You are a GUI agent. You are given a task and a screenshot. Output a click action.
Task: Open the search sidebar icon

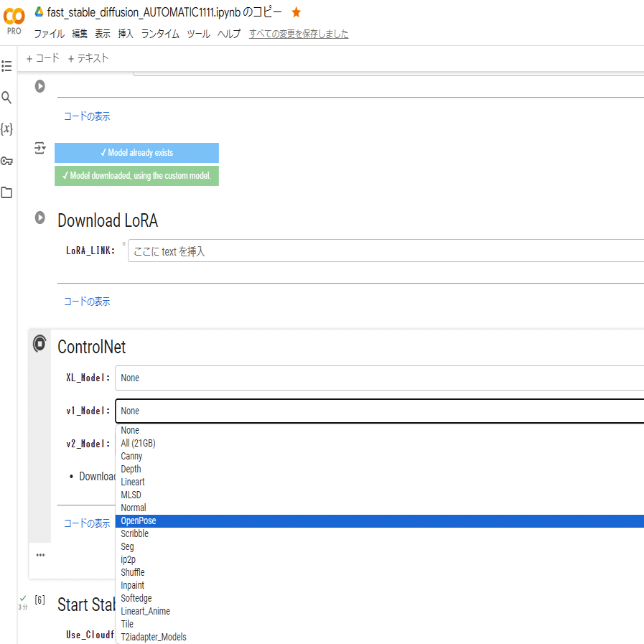(6, 98)
